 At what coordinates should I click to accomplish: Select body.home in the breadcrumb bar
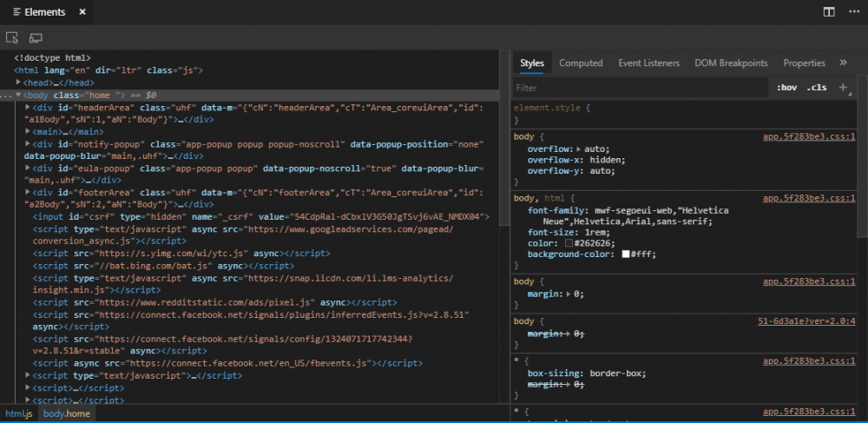coord(66,413)
